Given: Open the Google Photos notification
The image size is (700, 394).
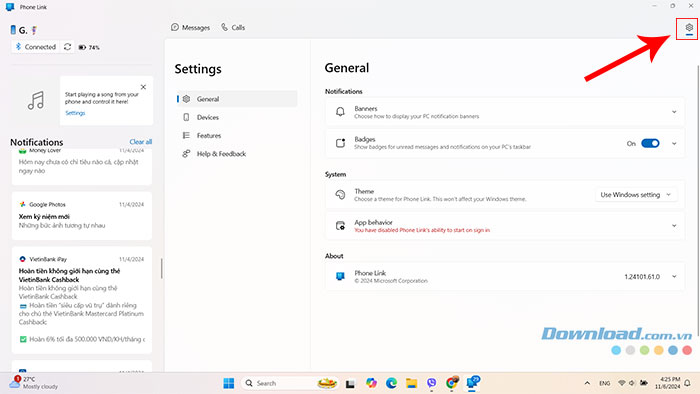Looking at the screenshot, I should (82, 216).
